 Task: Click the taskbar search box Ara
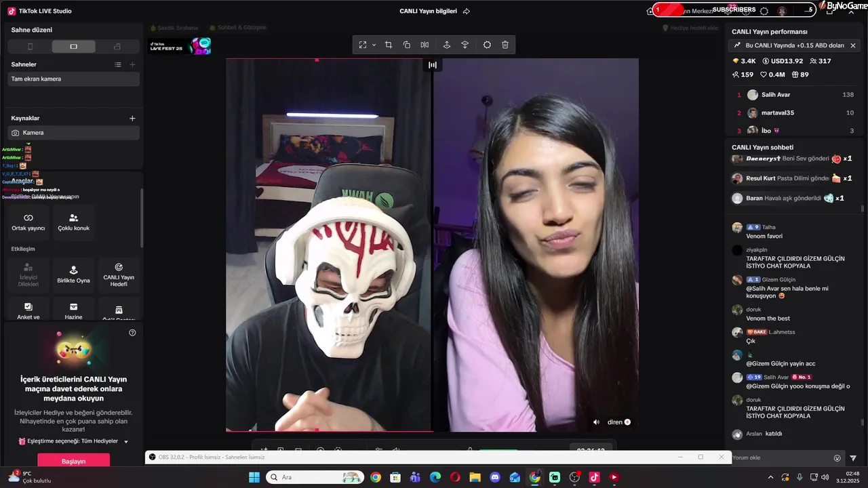315,477
